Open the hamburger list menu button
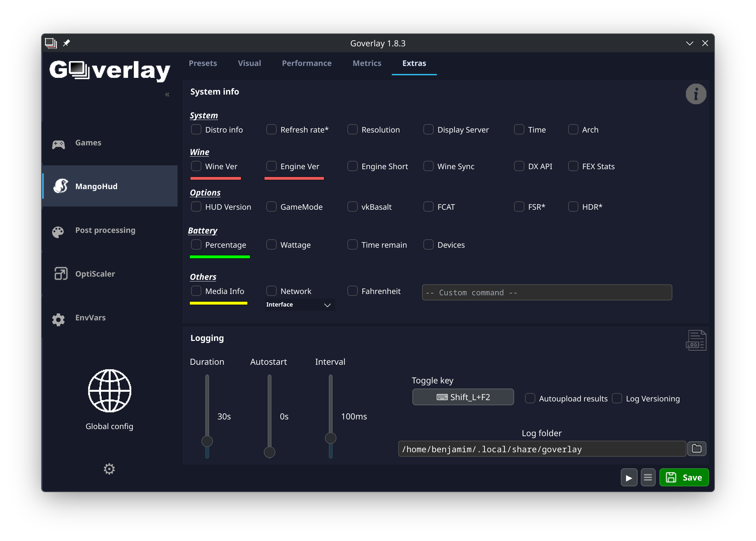The width and height of the screenshot is (756, 541). click(648, 478)
